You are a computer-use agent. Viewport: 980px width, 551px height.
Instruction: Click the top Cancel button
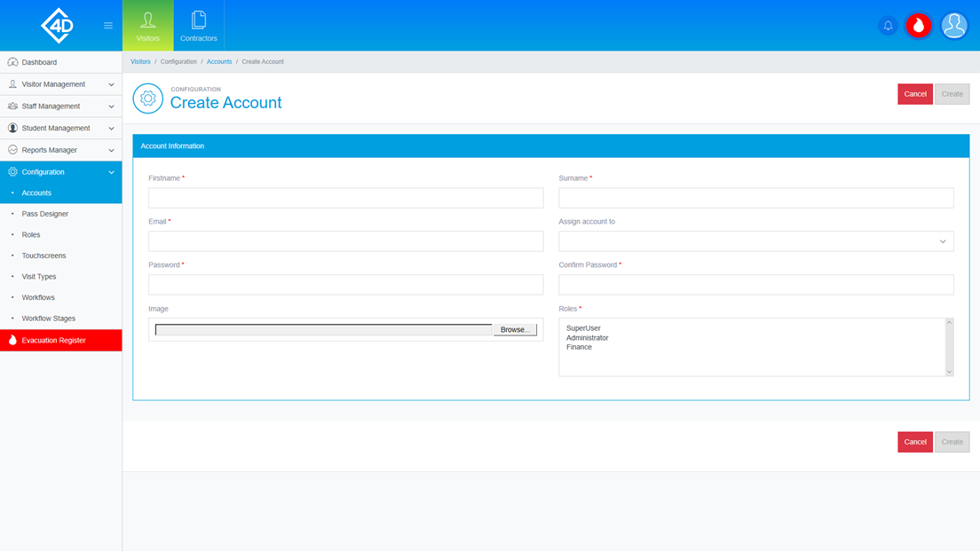915,94
